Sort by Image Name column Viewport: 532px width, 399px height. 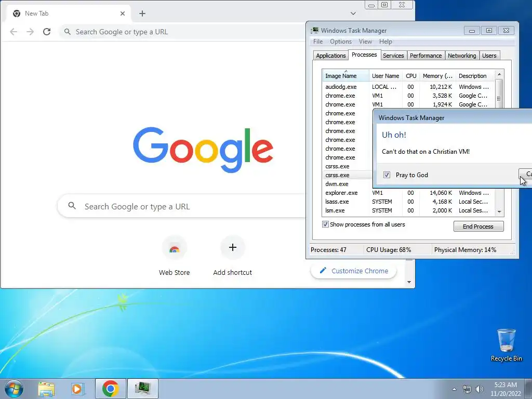click(x=345, y=76)
